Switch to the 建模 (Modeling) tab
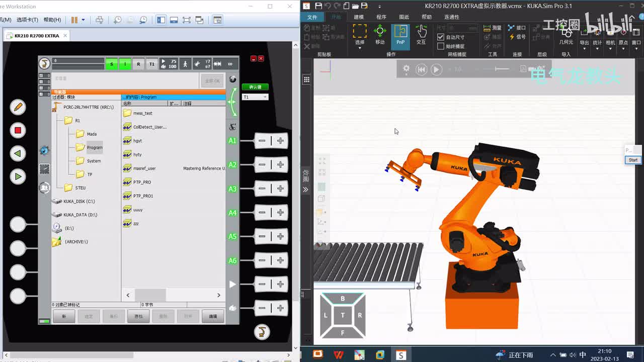644x362 pixels. pyautogui.click(x=359, y=17)
